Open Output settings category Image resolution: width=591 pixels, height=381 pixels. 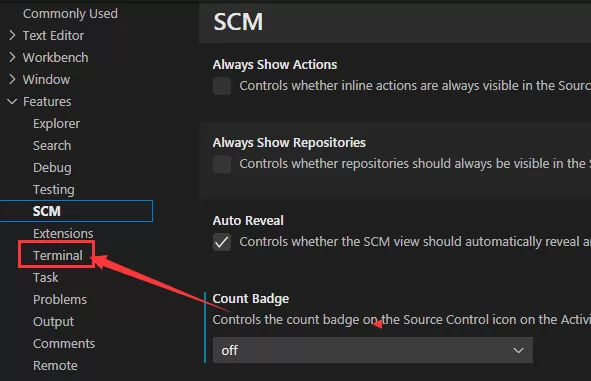54,322
